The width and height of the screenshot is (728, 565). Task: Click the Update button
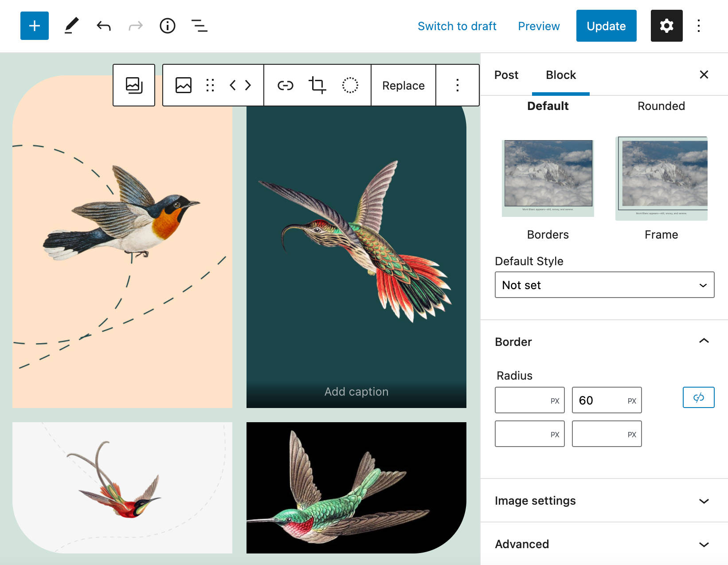[x=607, y=26]
